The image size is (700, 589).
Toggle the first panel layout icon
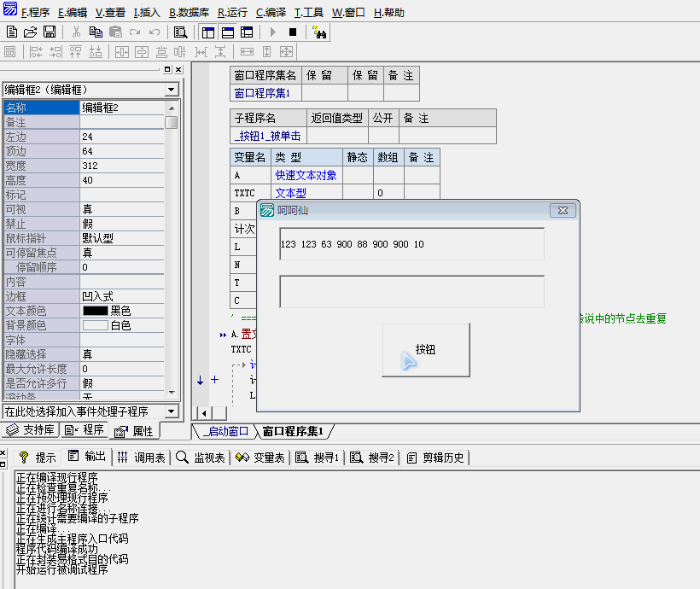[x=208, y=32]
